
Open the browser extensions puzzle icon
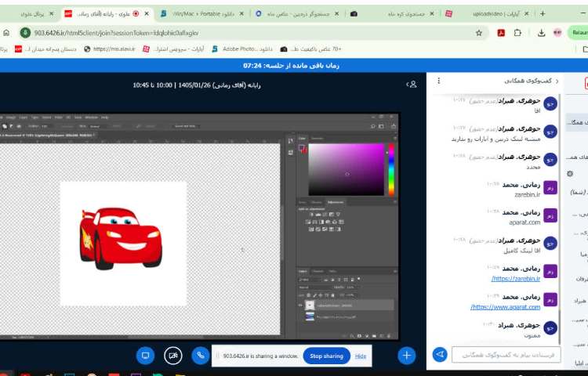518,33
